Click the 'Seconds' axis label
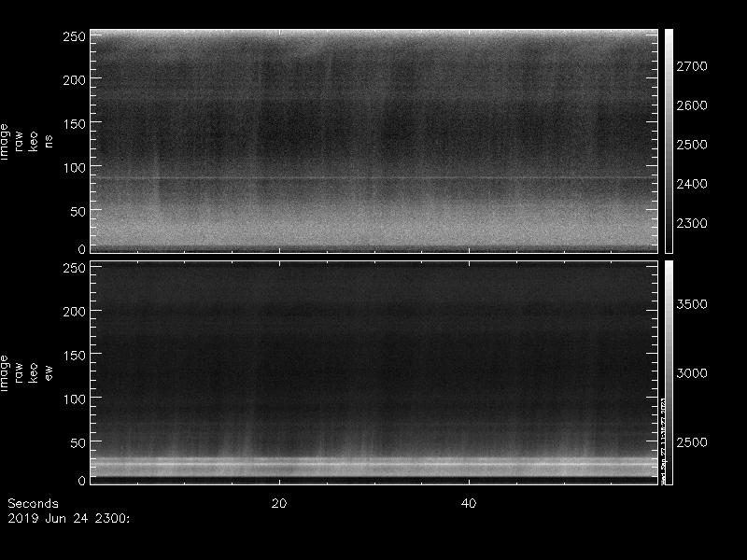The image size is (747, 560). tap(33, 503)
